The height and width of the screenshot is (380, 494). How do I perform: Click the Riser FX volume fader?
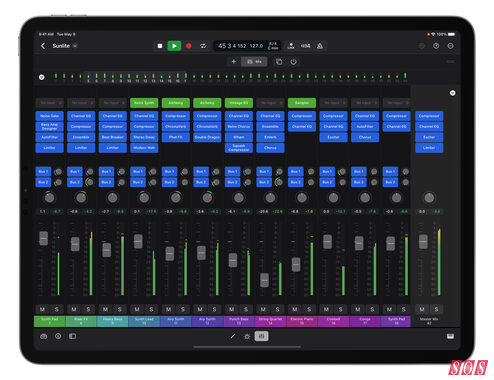point(75,244)
